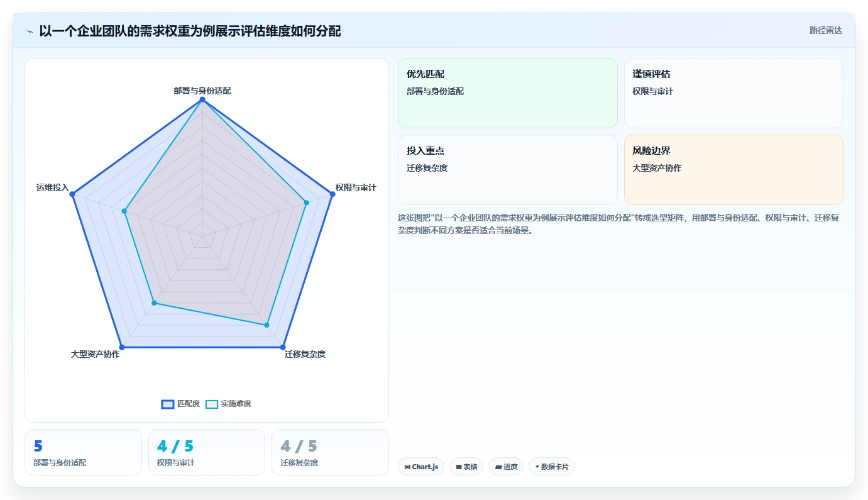Select the 权限与审计 radar axis label

coord(356,187)
